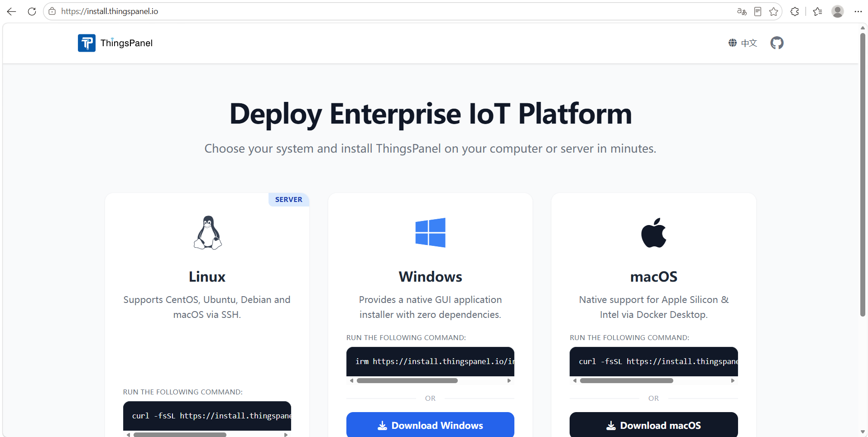This screenshot has width=868, height=437.
Task: Click the globe language icon
Action: (732, 43)
